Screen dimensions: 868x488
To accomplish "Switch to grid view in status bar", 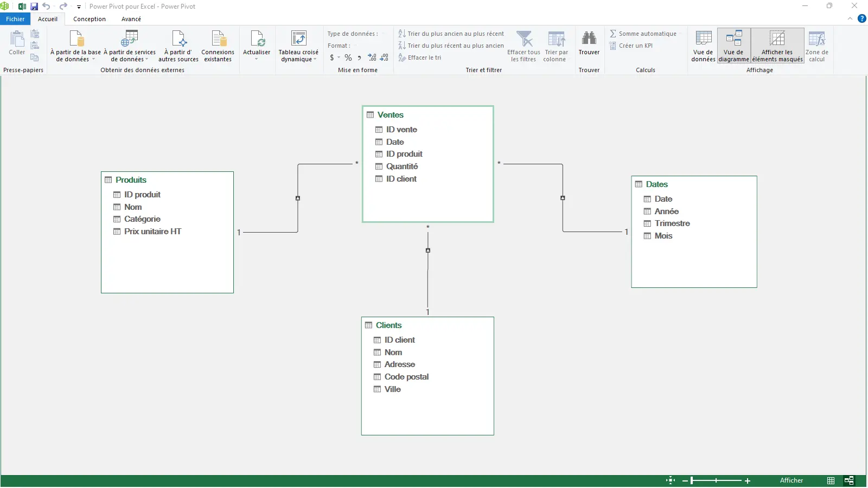I will pos(831,480).
